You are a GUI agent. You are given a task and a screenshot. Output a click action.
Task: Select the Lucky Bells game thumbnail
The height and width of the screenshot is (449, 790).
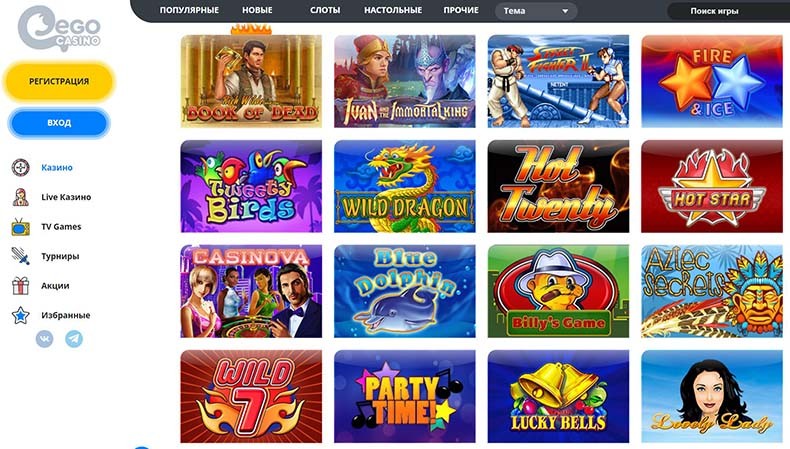(x=558, y=396)
